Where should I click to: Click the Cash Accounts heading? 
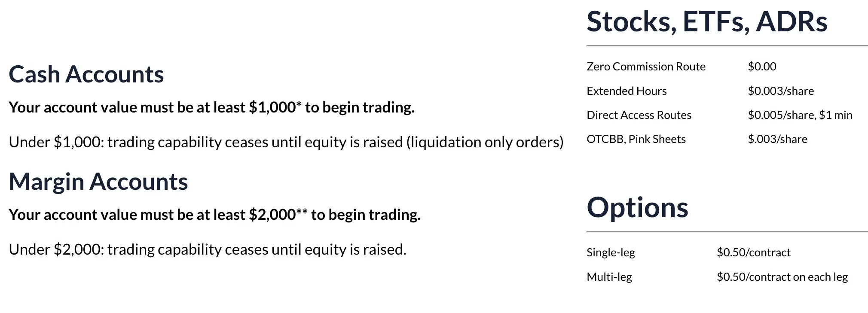click(x=86, y=74)
